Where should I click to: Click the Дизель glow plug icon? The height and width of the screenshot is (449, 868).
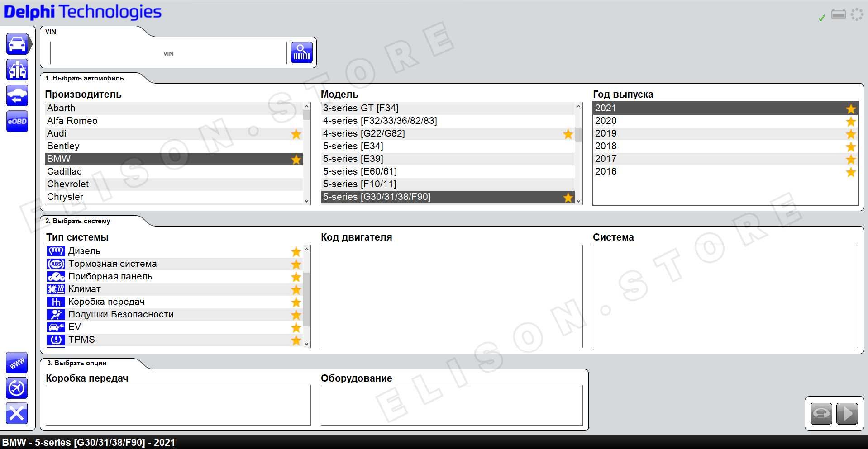(x=56, y=251)
